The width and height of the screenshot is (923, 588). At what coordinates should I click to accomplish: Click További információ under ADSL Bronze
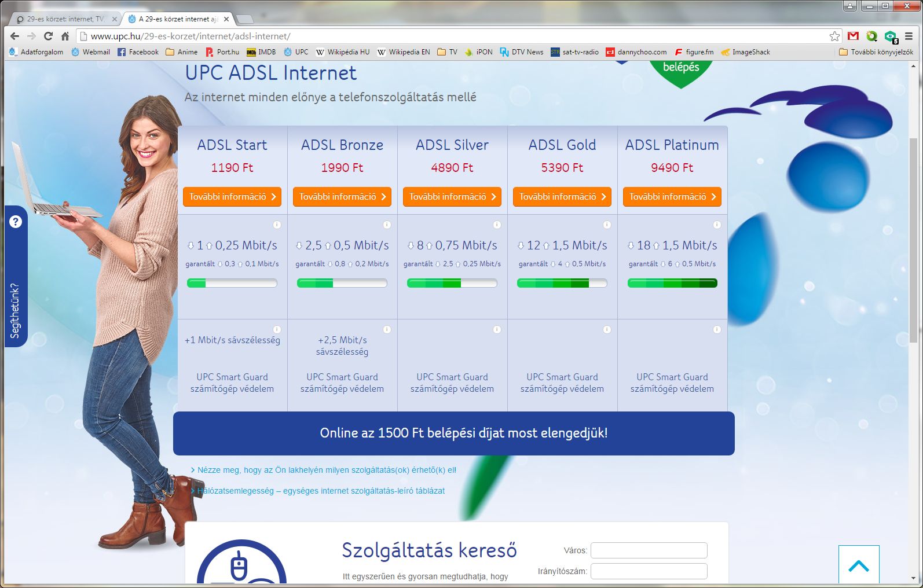click(x=342, y=197)
